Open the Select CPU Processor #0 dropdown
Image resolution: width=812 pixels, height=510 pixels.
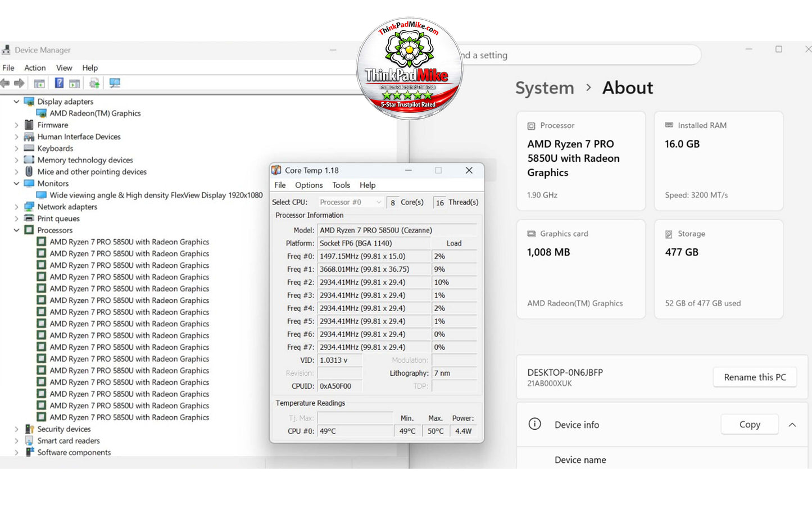point(351,202)
